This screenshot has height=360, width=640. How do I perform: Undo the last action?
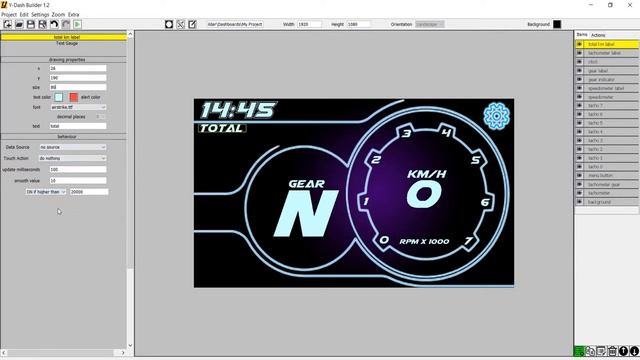pos(54,24)
